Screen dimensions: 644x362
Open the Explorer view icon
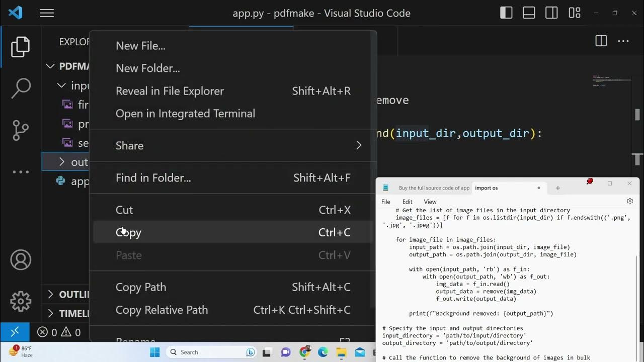(21, 47)
